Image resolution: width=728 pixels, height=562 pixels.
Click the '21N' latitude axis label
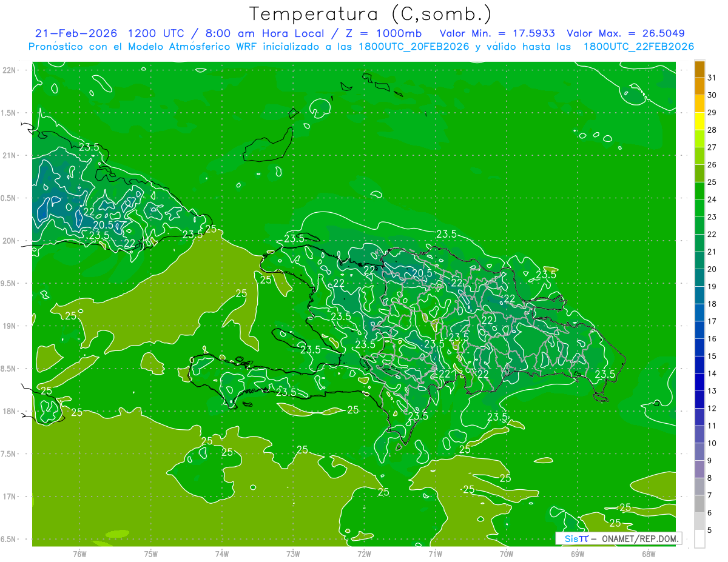10,155
